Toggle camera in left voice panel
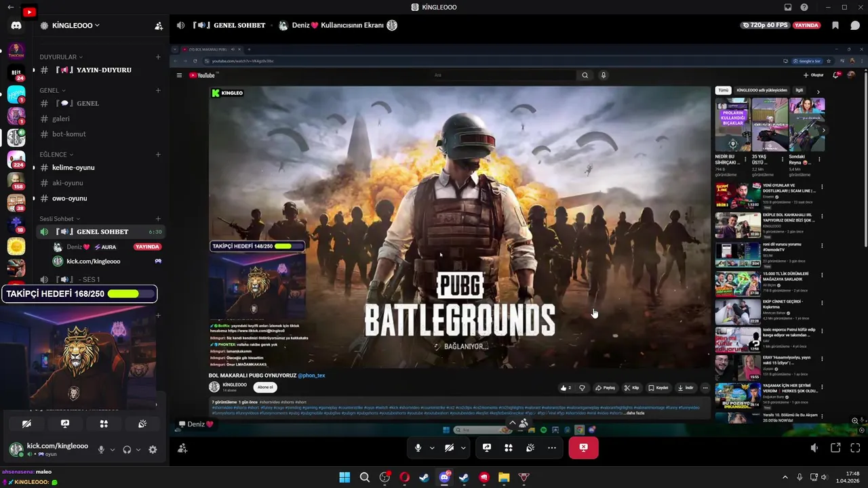The image size is (868, 488). pyautogui.click(x=26, y=424)
